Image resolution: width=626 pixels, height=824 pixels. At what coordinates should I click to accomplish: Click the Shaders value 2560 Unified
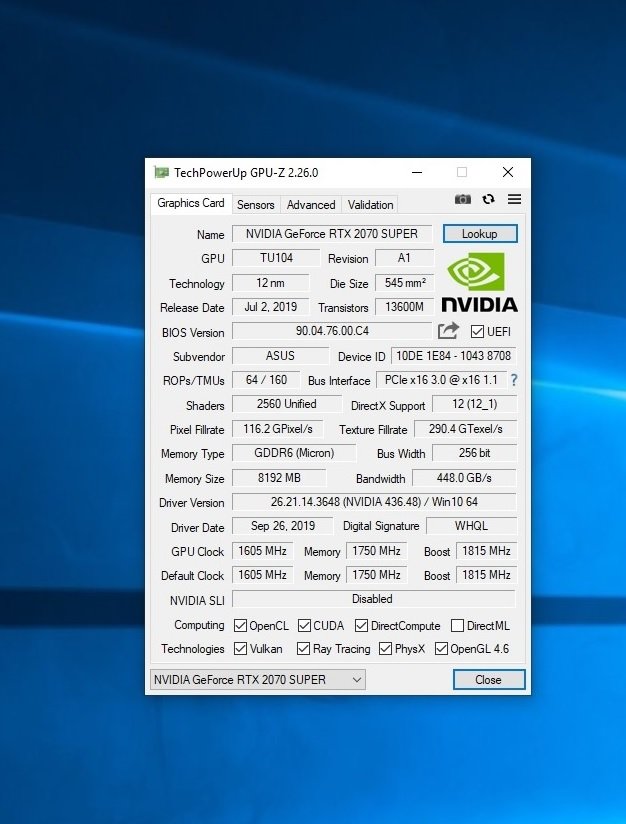pos(286,404)
